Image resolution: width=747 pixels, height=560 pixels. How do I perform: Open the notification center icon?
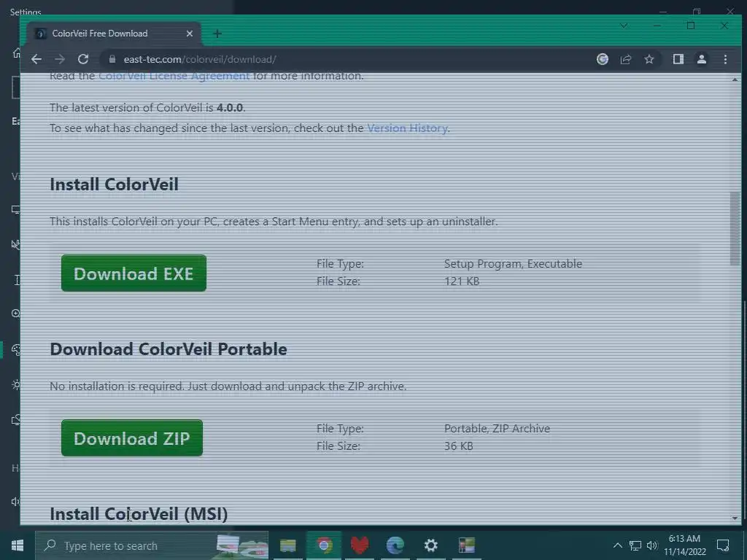723,545
